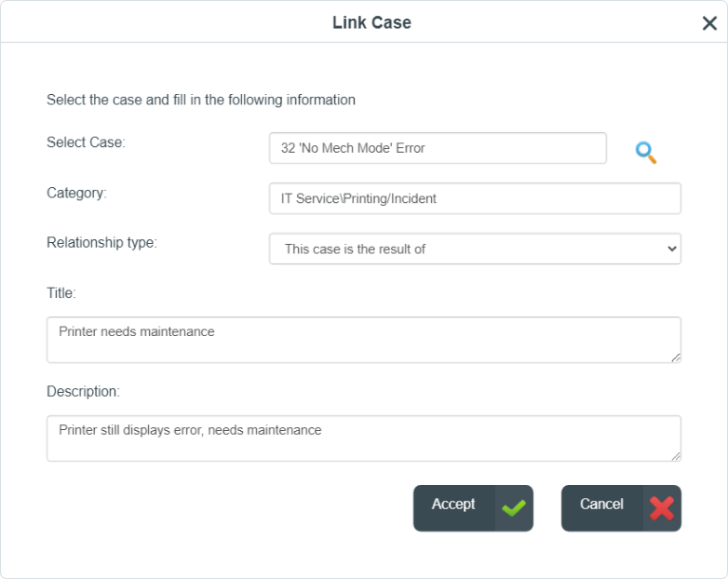The width and height of the screenshot is (728, 579).
Task: Open 'This case is the result of' combo box
Action: [475, 249]
